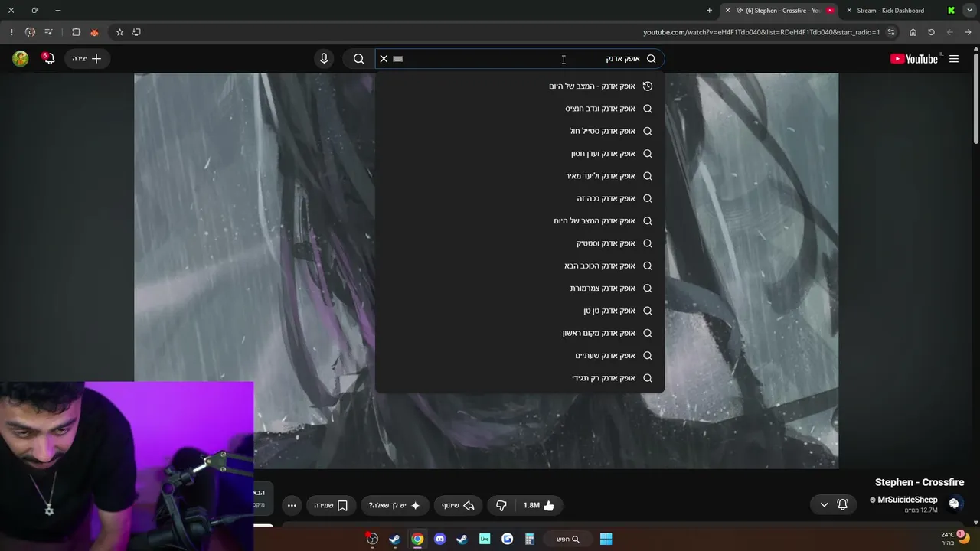Open the 24°C weather widget
Image resolution: width=980 pixels, height=551 pixels.
coord(955,538)
